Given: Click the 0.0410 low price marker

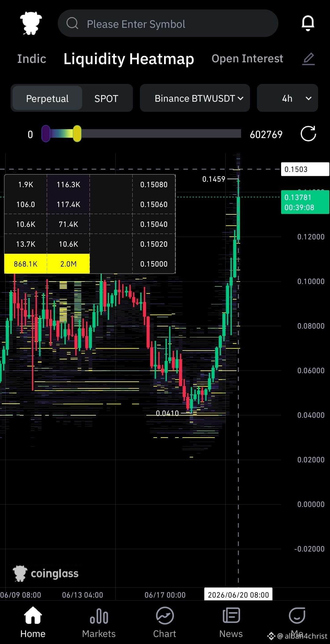Looking at the screenshot, I should coord(167,413).
